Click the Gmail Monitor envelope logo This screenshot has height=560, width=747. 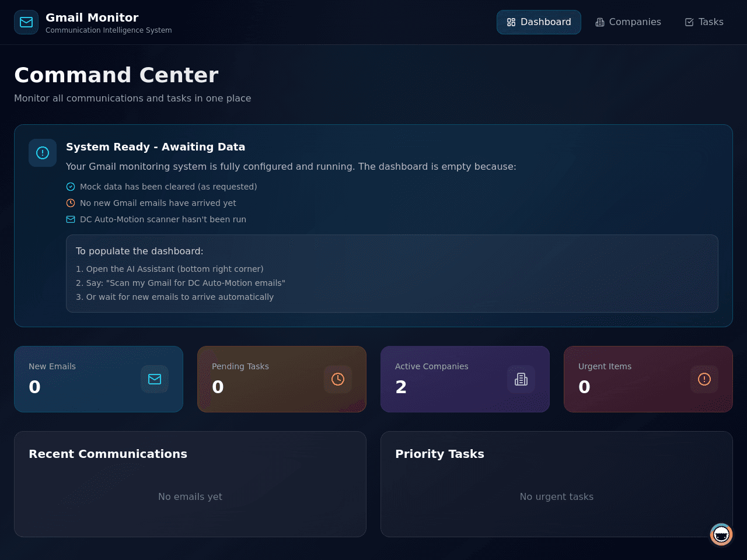point(26,22)
